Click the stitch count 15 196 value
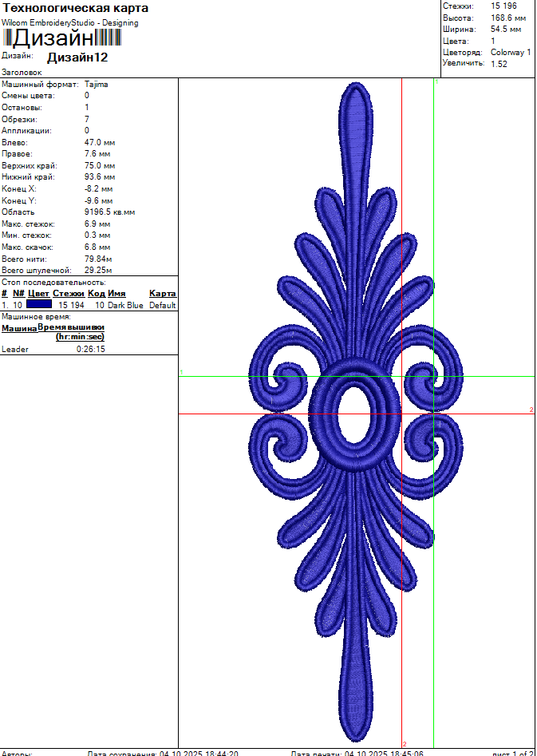The height and width of the screenshot is (756, 537). pyautogui.click(x=503, y=6)
